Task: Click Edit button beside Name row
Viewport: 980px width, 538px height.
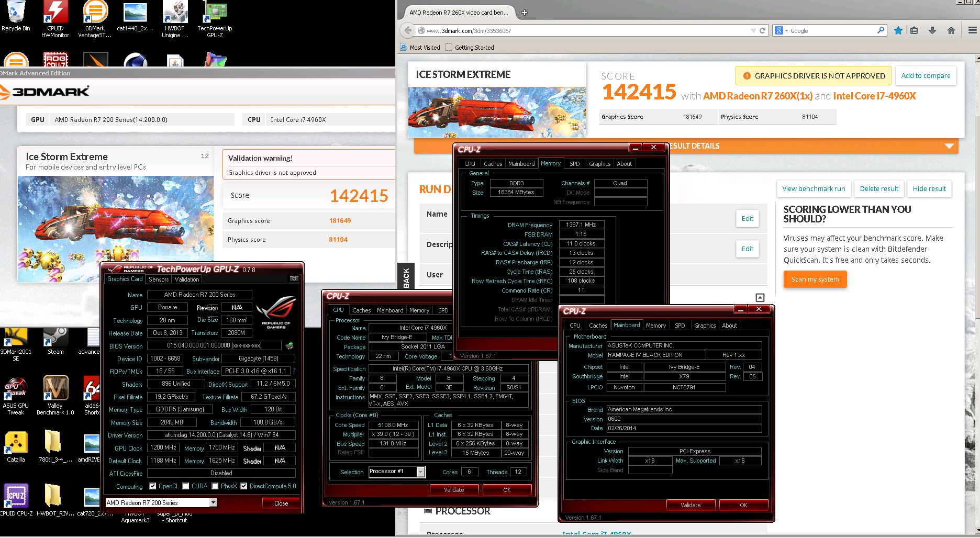Action: click(x=748, y=219)
